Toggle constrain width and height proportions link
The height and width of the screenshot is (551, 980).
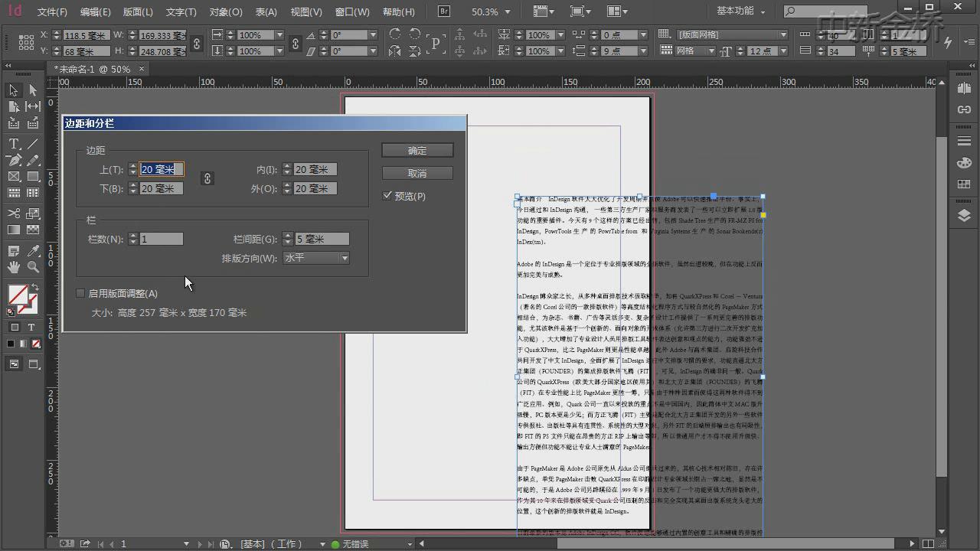coord(196,44)
